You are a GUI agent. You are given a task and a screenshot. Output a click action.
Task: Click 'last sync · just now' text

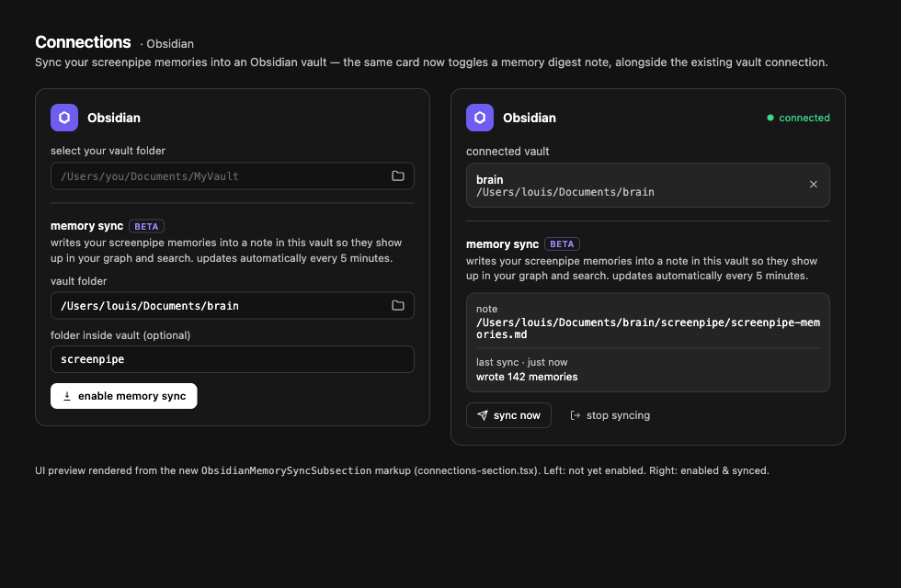(522, 362)
